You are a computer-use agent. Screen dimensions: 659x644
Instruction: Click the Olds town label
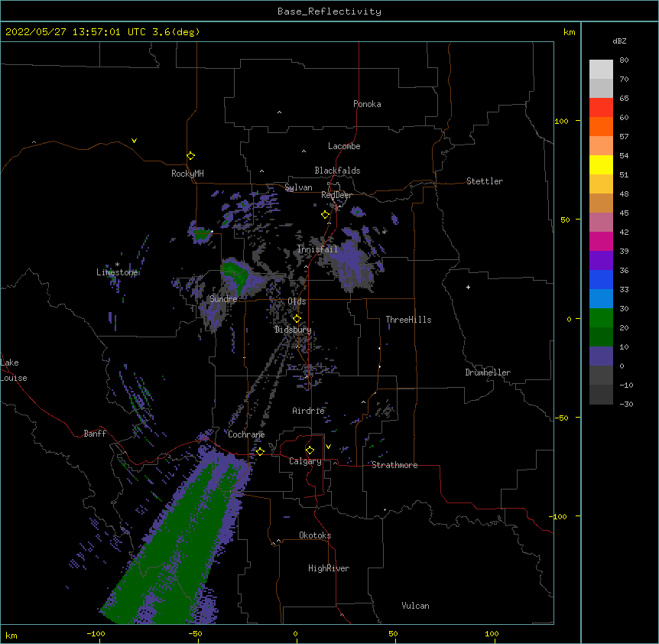pyautogui.click(x=297, y=301)
